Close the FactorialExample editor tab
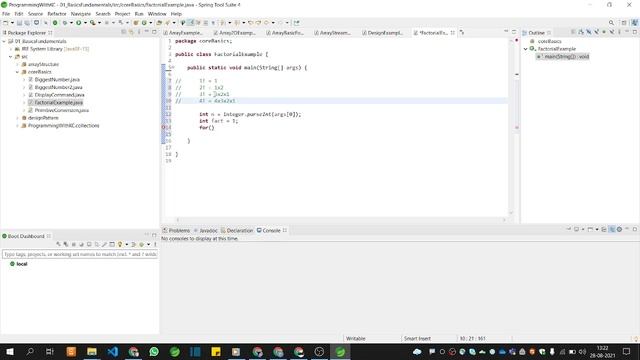Viewport: 640px width, 360px height. pyautogui.click(x=453, y=33)
